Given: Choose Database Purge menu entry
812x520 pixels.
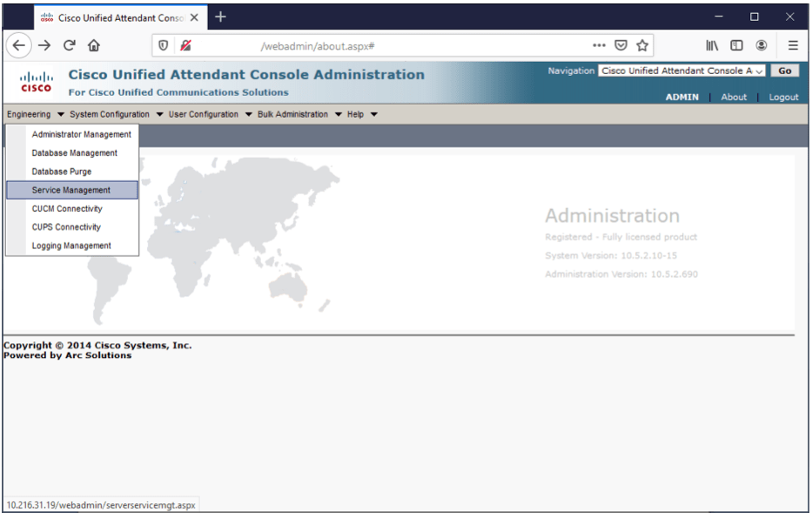Looking at the screenshot, I should pyautogui.click(x=72, y=172).
